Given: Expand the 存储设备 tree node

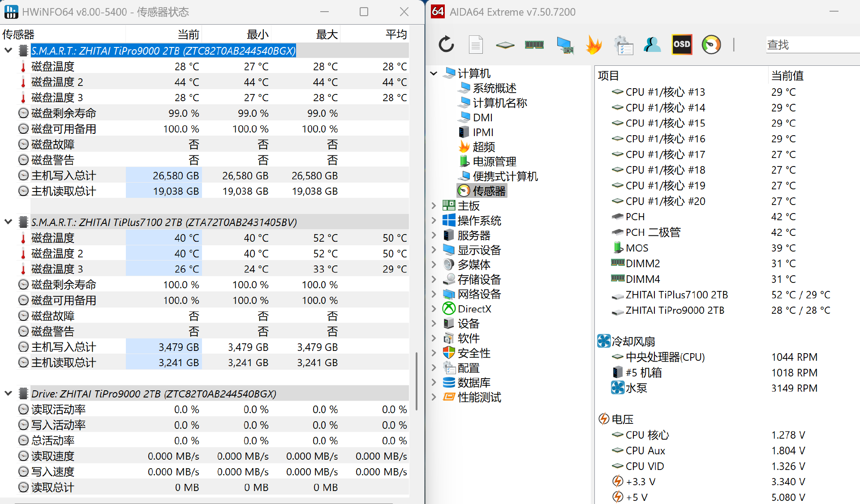Looking at the screenshot, I should tap(434, 279).
